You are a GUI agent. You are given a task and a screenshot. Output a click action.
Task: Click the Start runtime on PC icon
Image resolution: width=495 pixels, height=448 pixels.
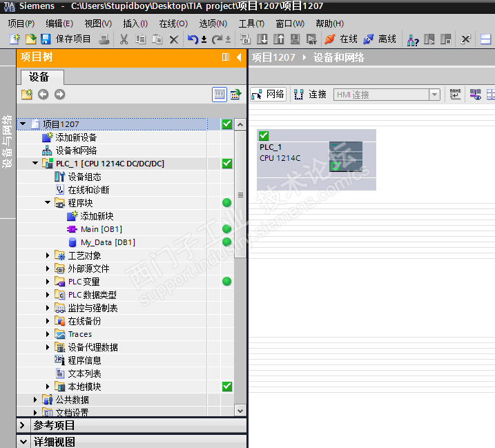point(311,39)
